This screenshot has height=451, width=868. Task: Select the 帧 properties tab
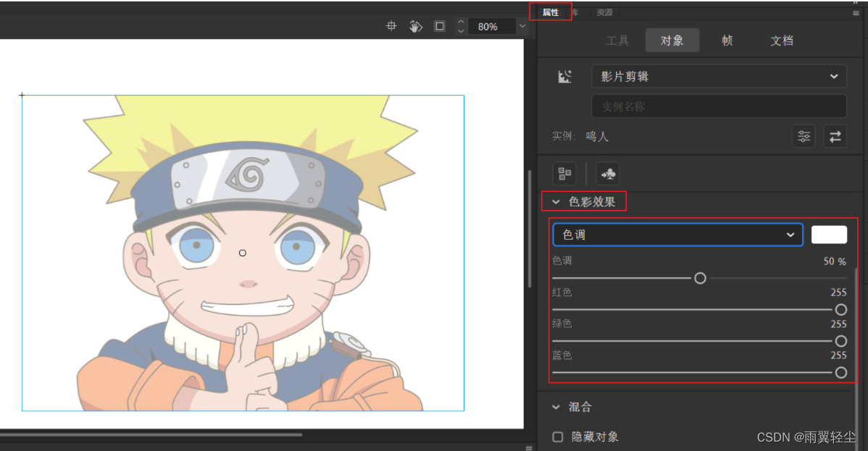[x=727, y=41]
